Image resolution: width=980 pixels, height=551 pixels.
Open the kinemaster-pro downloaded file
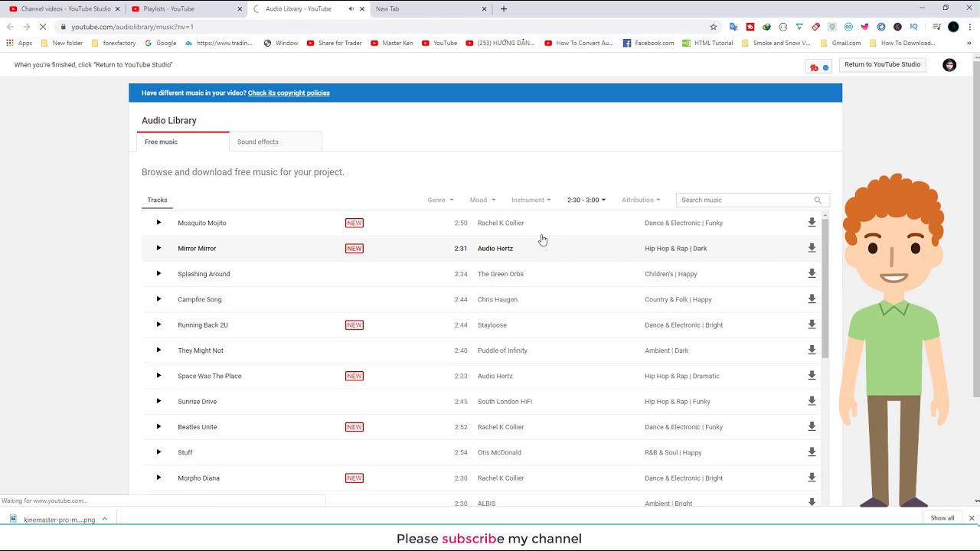[53, 519]
